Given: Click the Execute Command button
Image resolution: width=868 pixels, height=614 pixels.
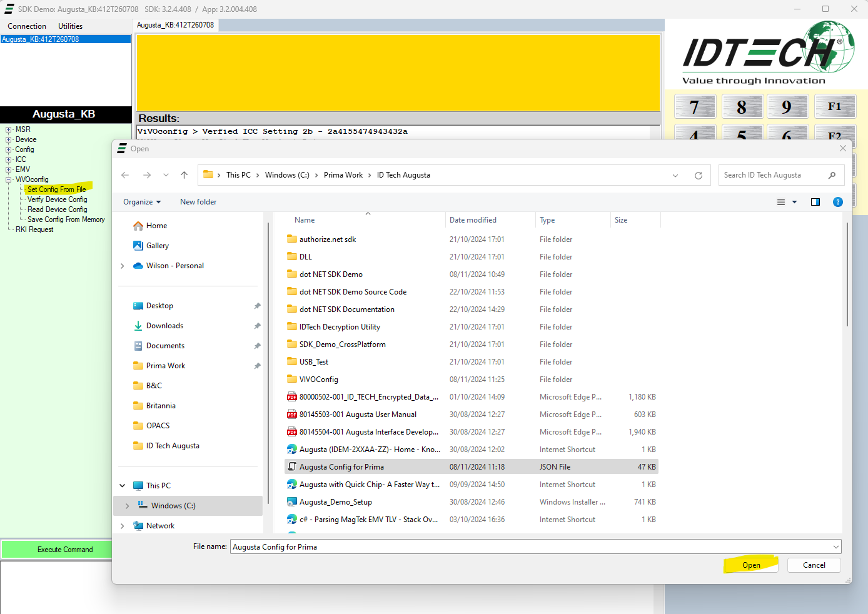Looking at the screenshot, I should point(65,550).
